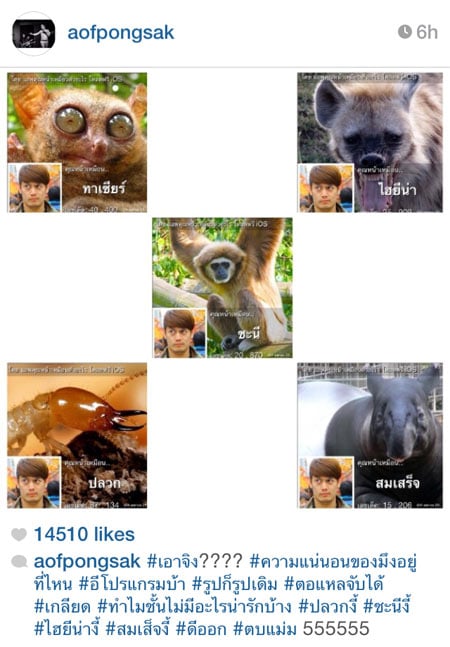Image resolution: width=450 pixels, height=647 pixels.
Task: Open hashtag #ดีออก
Action: pyautogui.click(x=201, y=629)
